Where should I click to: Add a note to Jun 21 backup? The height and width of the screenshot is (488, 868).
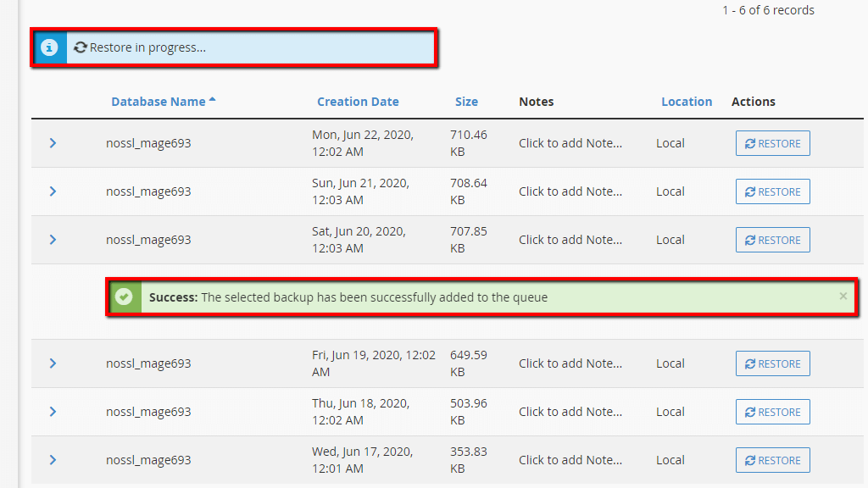[x=570, y=191]
